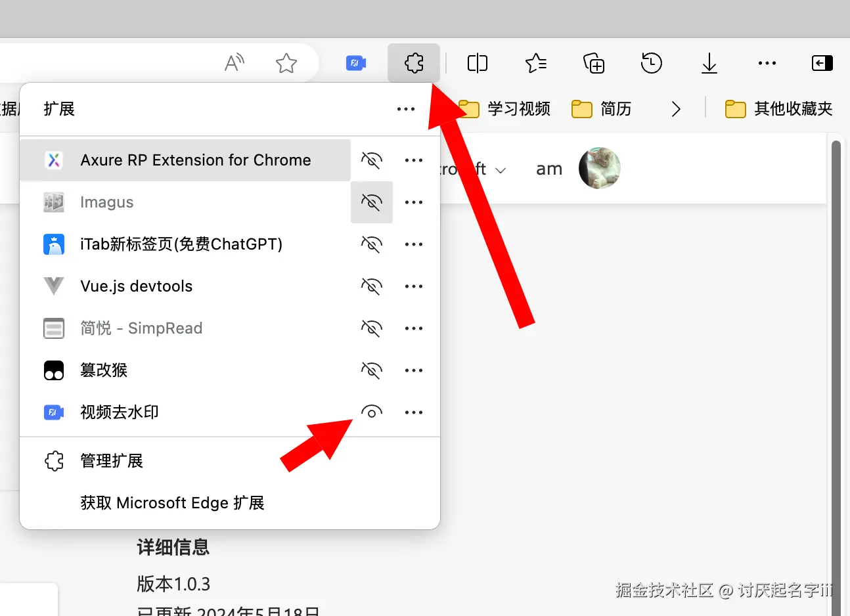
Task: Open more actions for 篡改猴
Action: tap(414, 370)
